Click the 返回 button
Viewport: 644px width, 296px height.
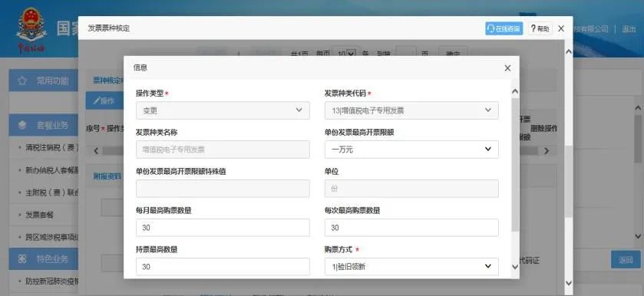(626, 259)
